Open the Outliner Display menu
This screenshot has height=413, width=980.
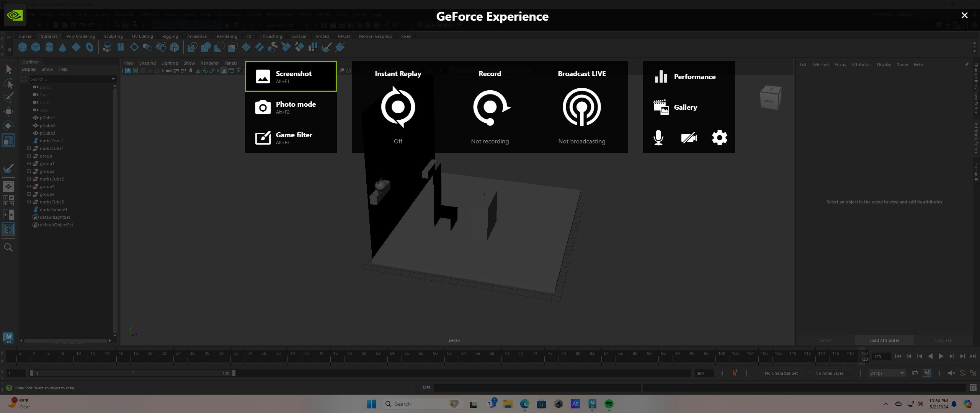[29, 69]
